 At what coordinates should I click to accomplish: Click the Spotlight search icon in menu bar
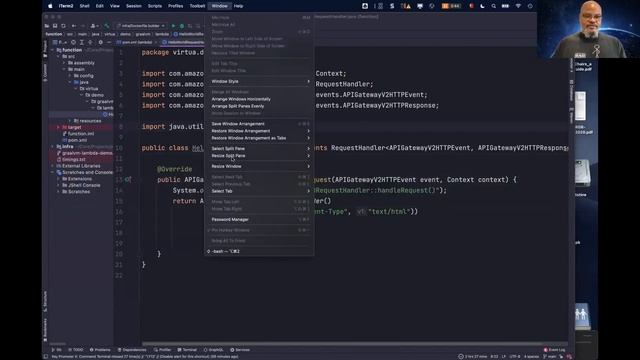point(493,6)
